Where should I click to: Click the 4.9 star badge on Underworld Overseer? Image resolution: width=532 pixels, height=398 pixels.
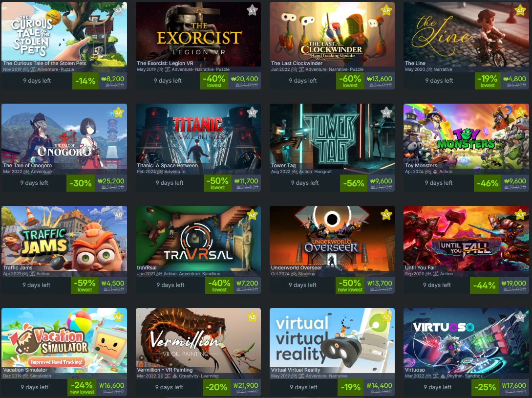(386, 215)
